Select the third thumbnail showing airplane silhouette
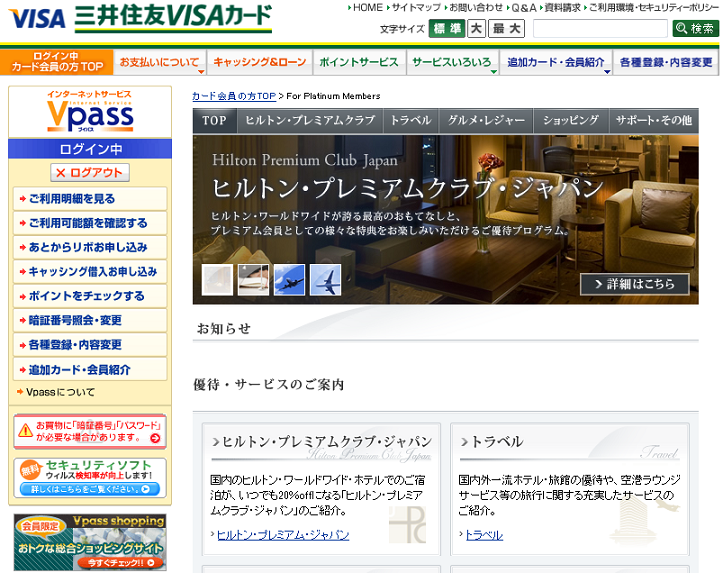 [x=289, y=280]
